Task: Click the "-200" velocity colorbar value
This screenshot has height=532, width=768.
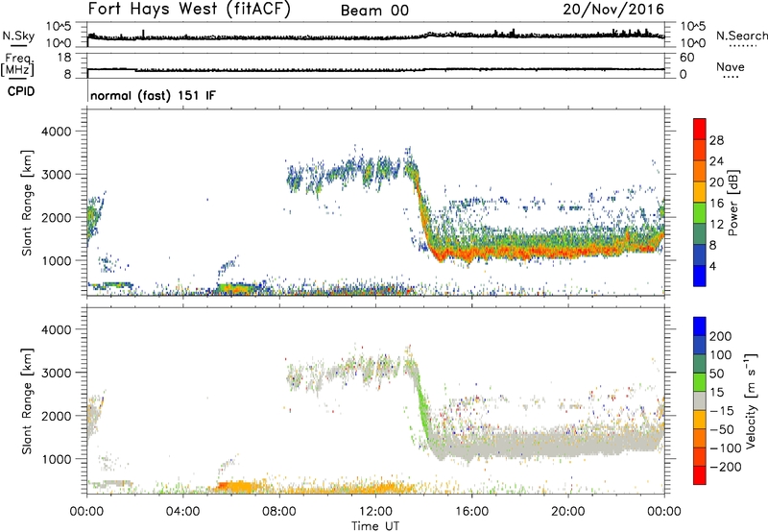Action: [x=726, y=467]
